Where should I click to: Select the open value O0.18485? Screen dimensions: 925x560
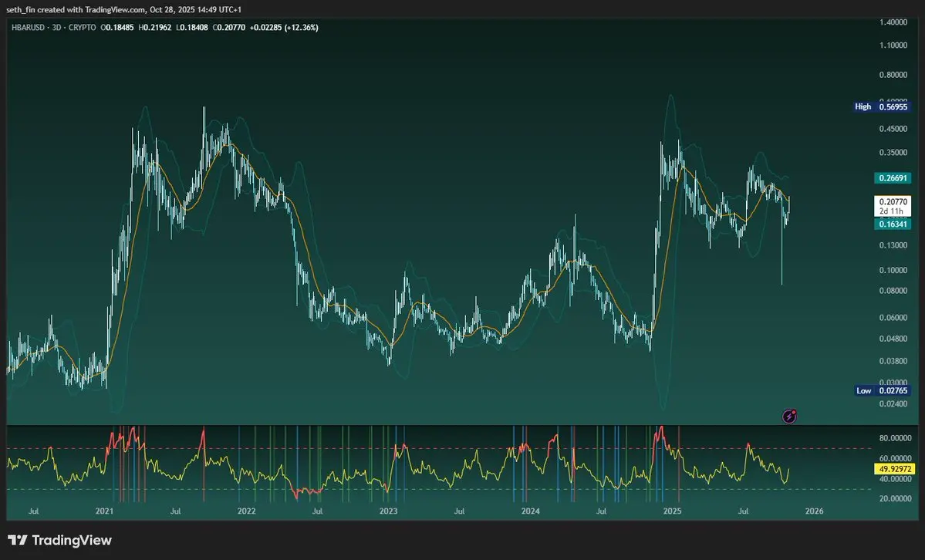117,28
